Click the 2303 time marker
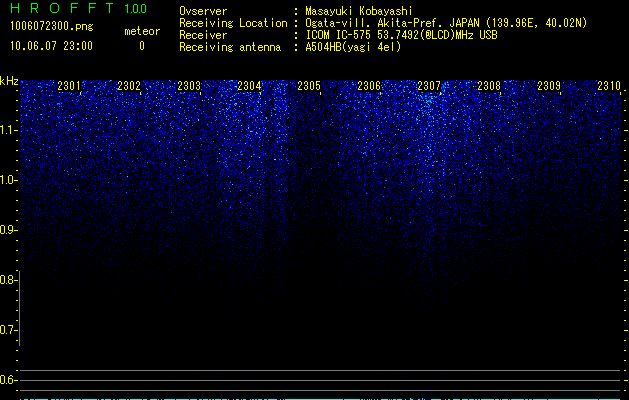The image size is (629, 400). (189, 86)
